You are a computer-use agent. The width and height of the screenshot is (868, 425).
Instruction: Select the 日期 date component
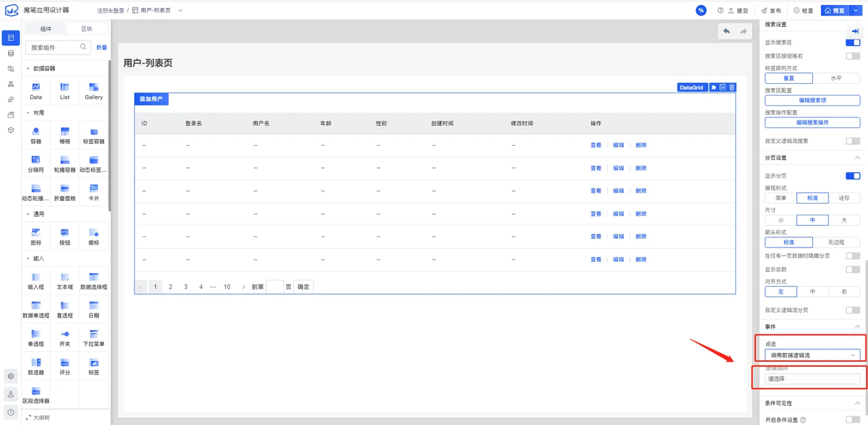tap(94, 309)
